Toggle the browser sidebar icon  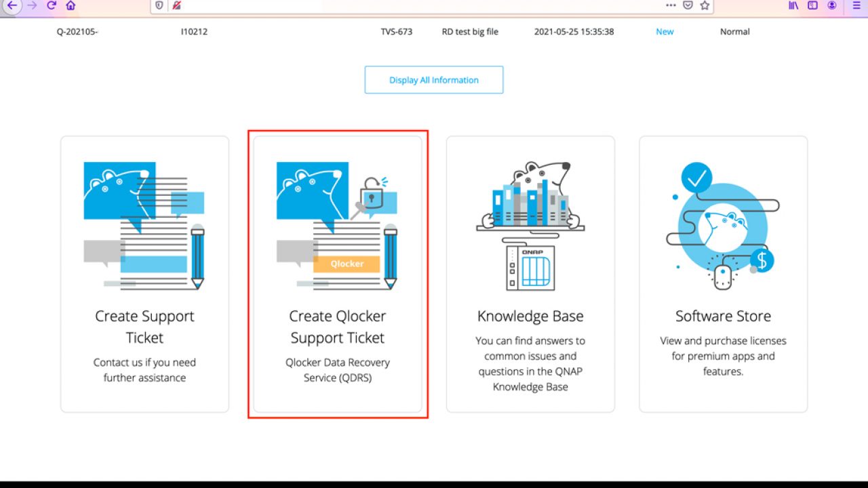(812, 5)
